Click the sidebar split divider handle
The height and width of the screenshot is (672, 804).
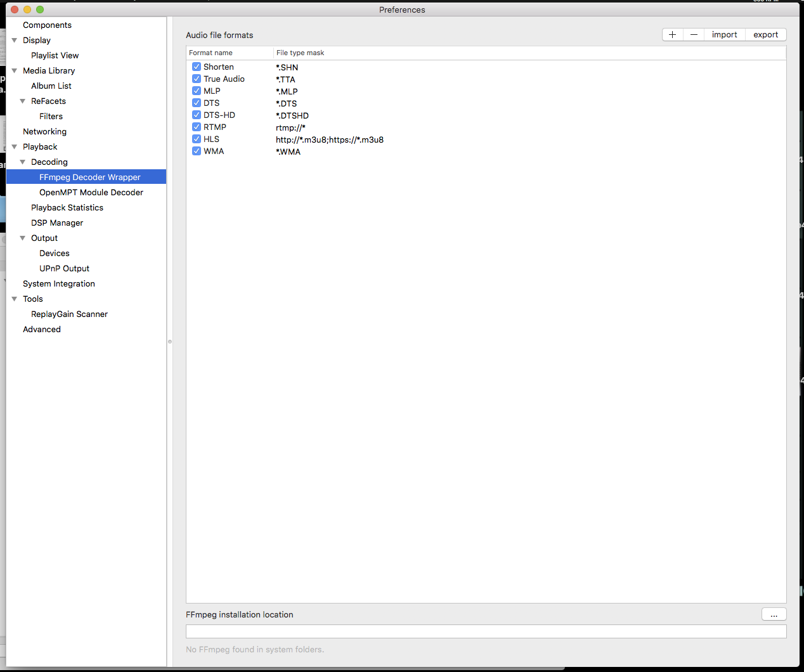pos(170,342)
